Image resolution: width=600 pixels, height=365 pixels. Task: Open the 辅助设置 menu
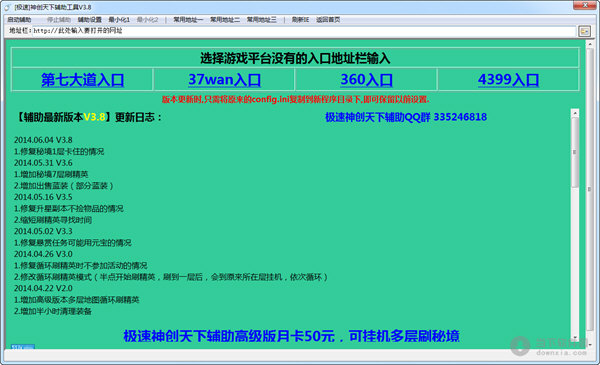pos(90,20)
